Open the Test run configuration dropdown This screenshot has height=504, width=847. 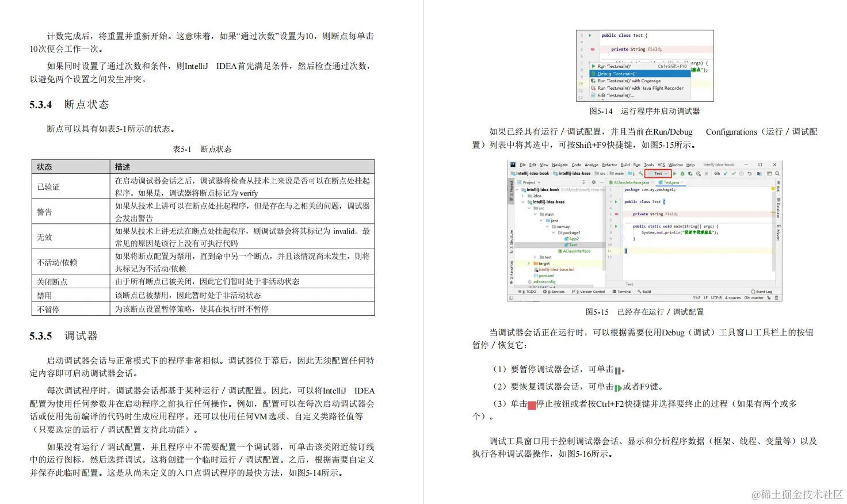[658, 173]
